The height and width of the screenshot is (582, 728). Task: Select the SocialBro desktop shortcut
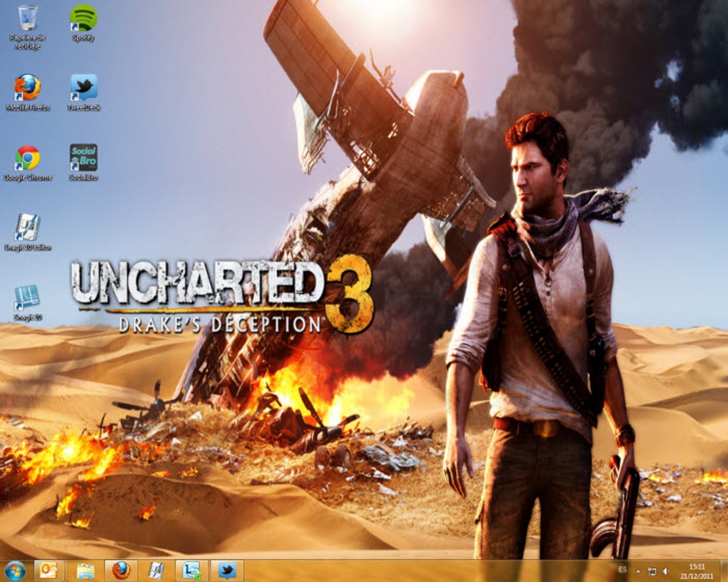click(x=84, y=163)
